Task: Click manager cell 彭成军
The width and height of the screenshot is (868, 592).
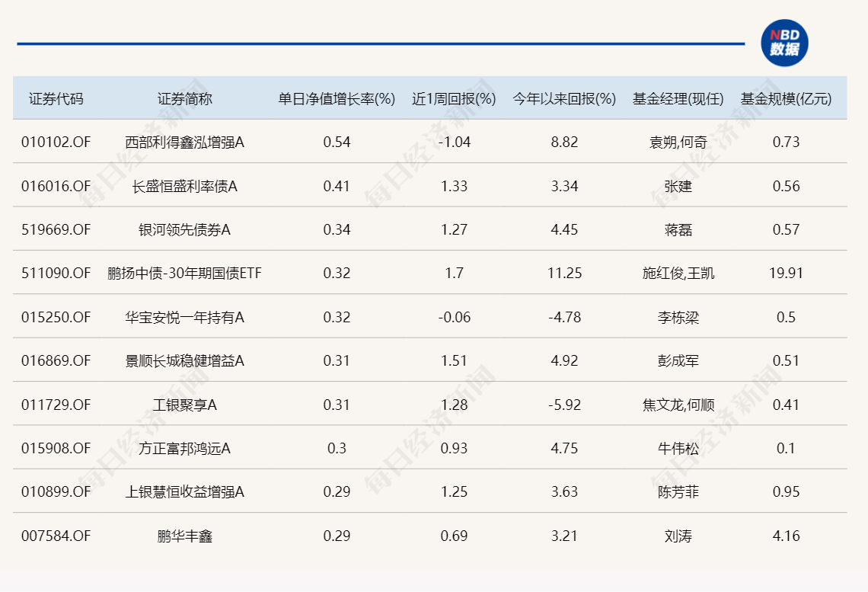Action: pyautogui.click(x=678, y=360)
